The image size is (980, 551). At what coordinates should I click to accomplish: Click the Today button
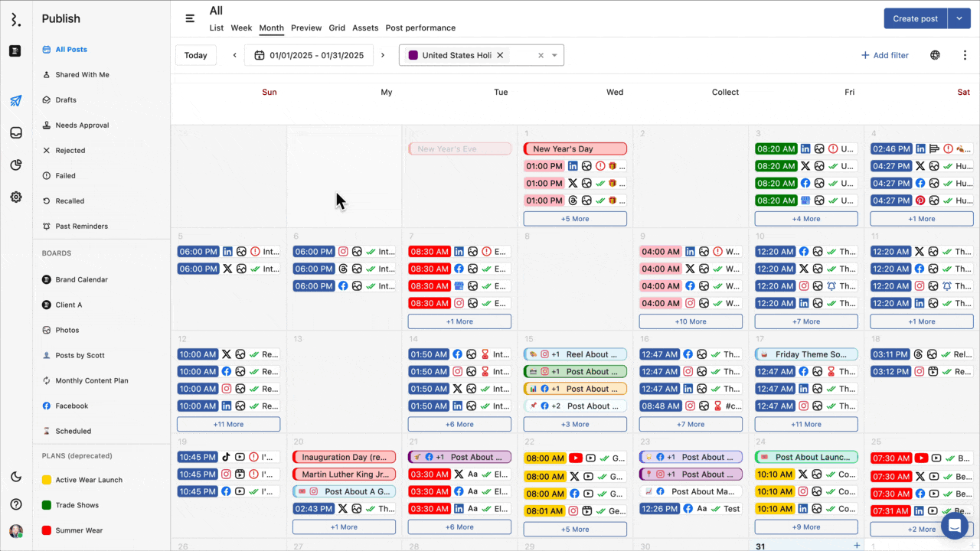pos(195,54)
